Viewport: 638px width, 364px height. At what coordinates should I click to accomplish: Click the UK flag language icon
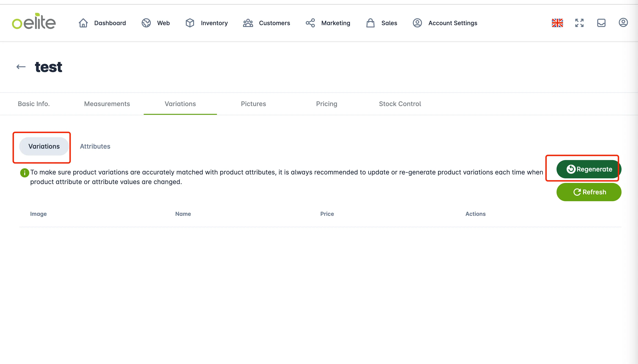point(557,23)
